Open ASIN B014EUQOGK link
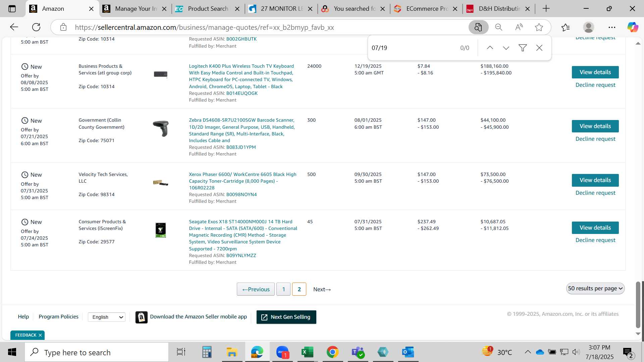The height and width of the screenshot is (362, 644). tap(242, 93)
